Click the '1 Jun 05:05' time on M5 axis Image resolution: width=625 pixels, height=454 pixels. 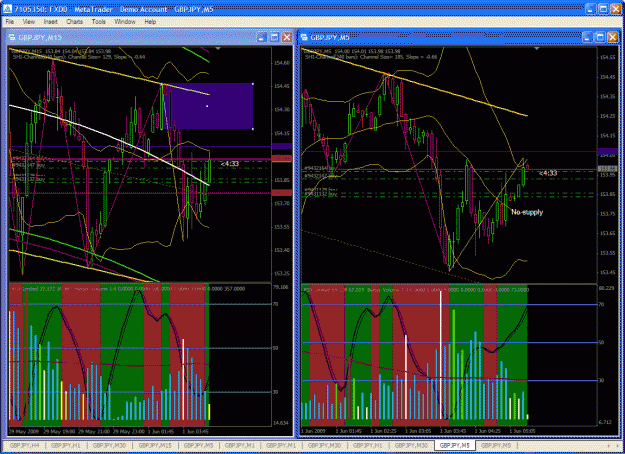point(524,431)
